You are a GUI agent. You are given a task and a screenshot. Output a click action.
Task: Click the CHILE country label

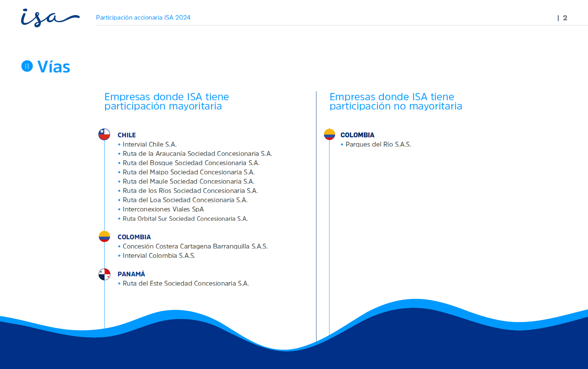[127, 135]
